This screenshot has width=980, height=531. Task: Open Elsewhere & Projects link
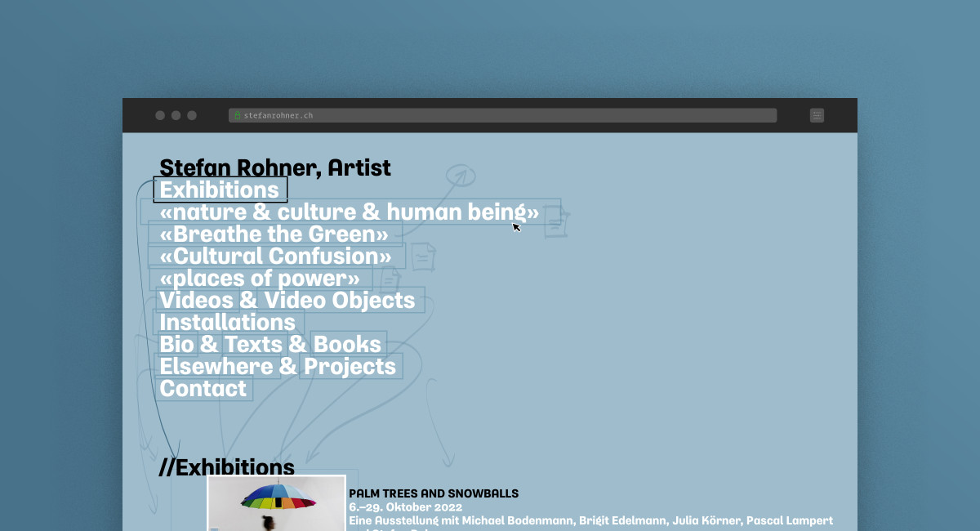277,367
